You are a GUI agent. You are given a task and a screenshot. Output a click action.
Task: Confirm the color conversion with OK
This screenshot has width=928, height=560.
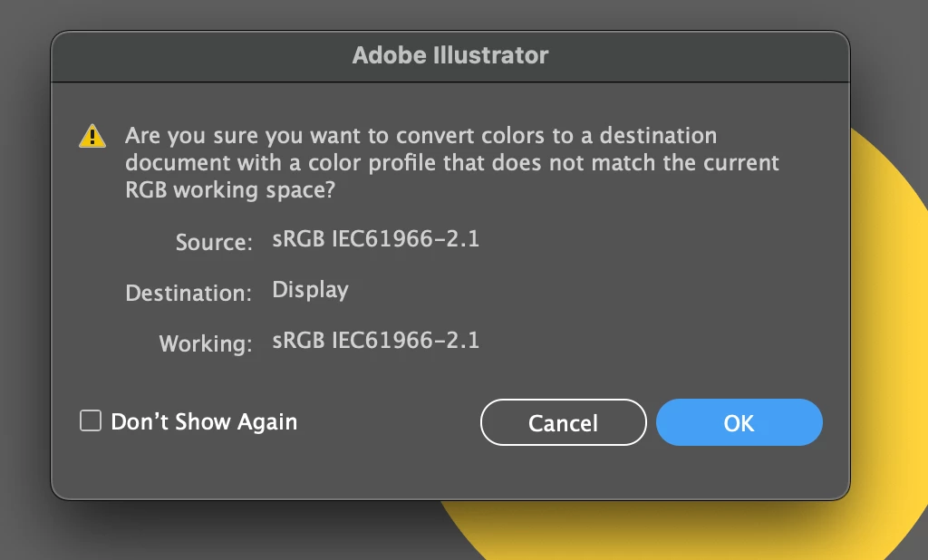click(739, 423)
